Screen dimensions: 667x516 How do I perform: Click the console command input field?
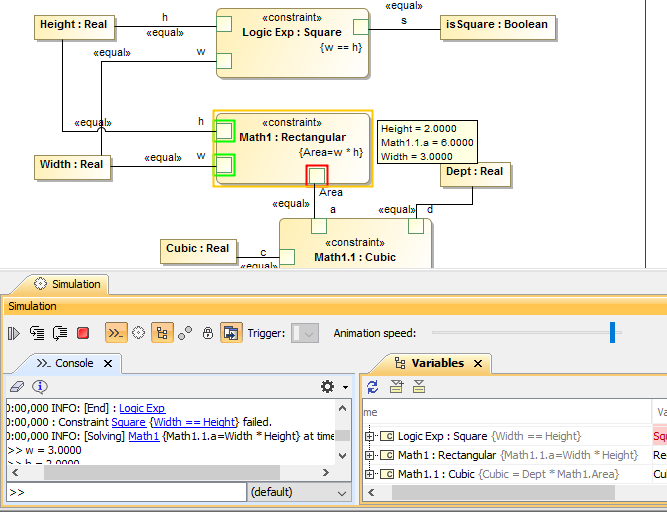tap(125, 492)
